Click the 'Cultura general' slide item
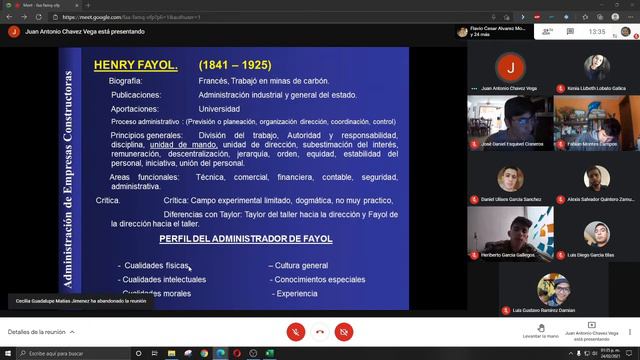The image size is (640, 360). pos(301,265)
